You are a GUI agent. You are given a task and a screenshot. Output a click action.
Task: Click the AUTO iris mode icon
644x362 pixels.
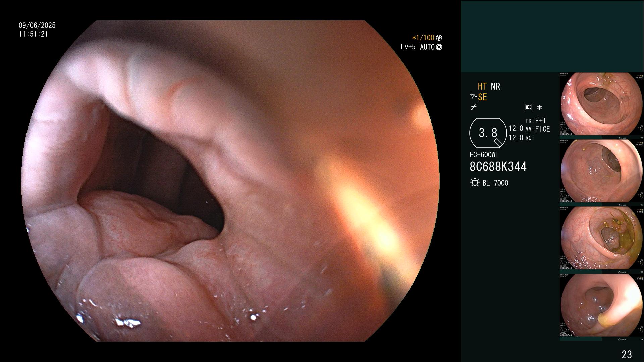click(x=439, y=47)
